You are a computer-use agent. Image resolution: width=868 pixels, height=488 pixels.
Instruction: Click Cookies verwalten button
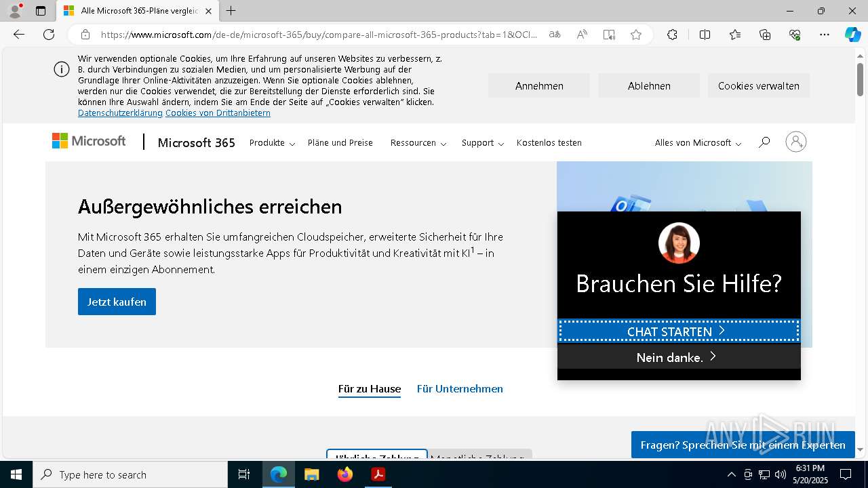tap(759, 86)
